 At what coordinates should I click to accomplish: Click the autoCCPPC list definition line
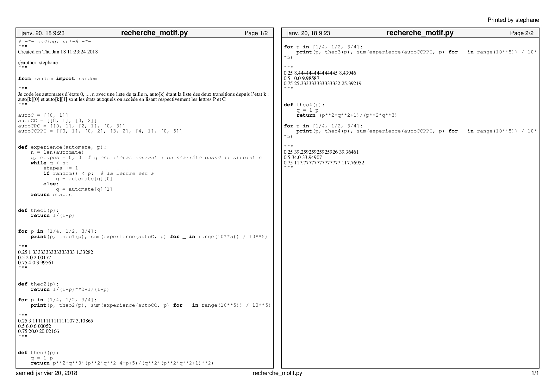point(100,131)
